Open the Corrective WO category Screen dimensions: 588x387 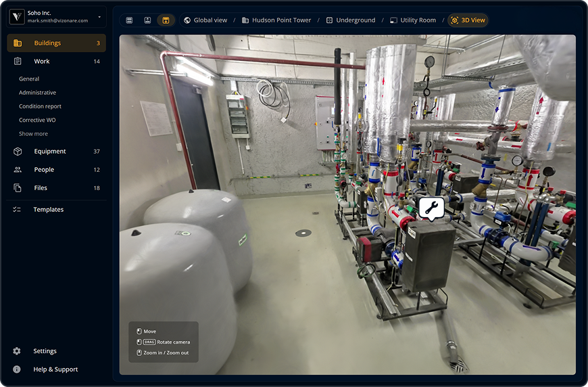click(37, 120)
